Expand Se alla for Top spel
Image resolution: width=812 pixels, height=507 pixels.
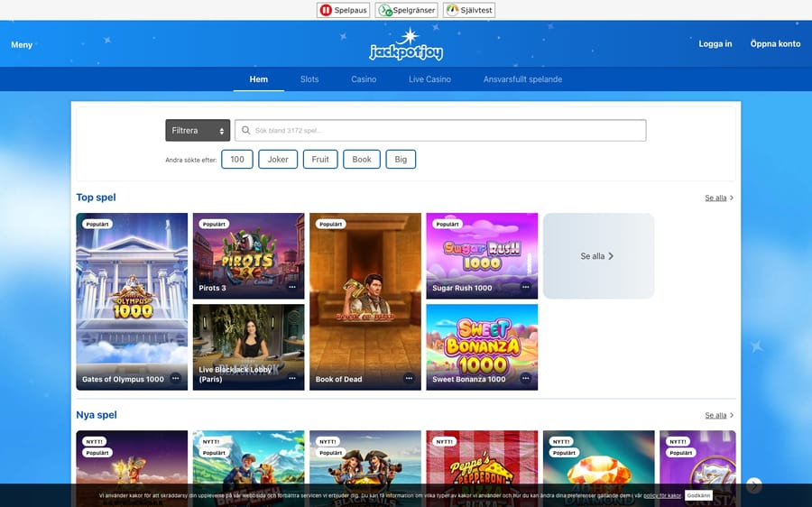pos(719,198)
